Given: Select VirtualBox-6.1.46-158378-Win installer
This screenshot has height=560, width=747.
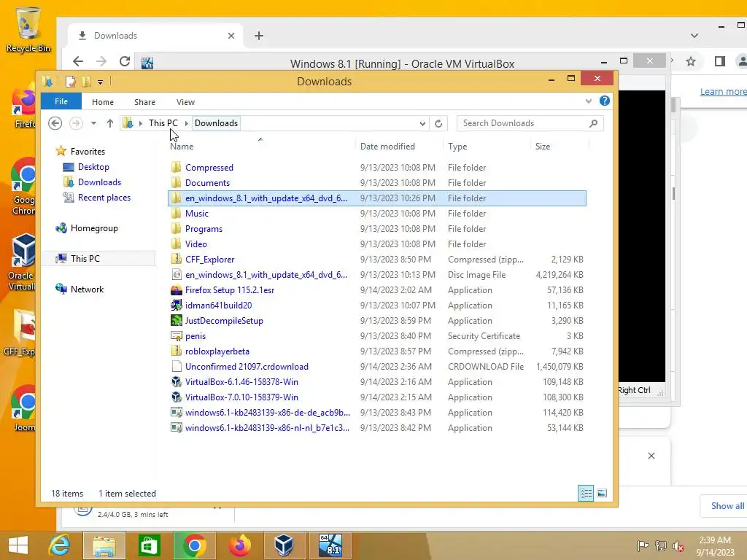Looking at the screenshot, I should click(377, 382).
